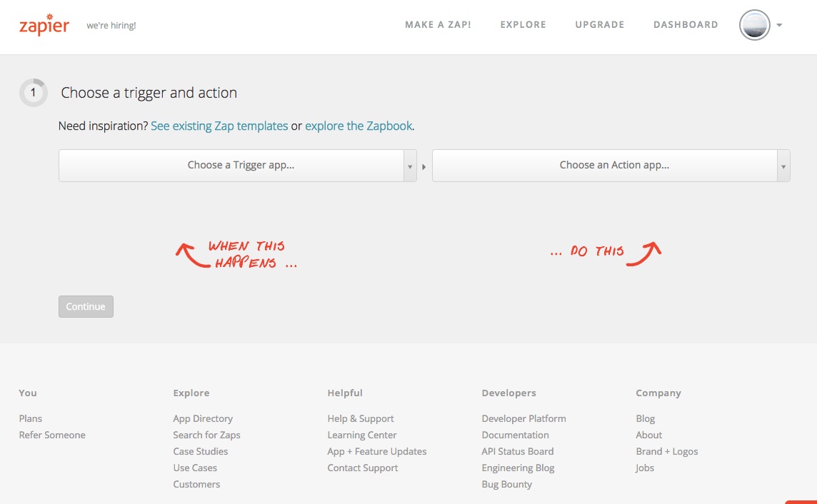
Task: View Documentation in Developers footer
Action: (515, 435)
